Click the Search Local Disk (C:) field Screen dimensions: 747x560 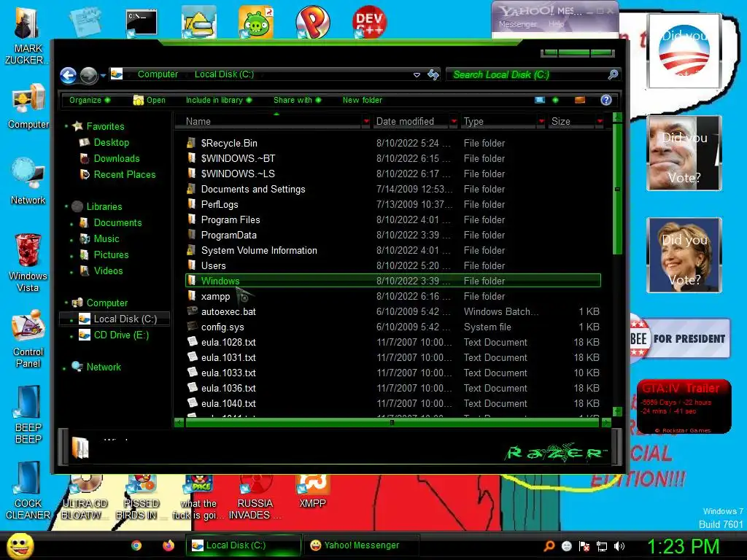527,75
